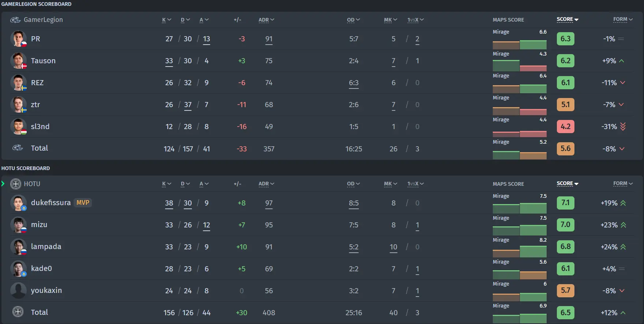Sort HOTU table by MK column
Screen dimensions: 644x324
point(390,184)
